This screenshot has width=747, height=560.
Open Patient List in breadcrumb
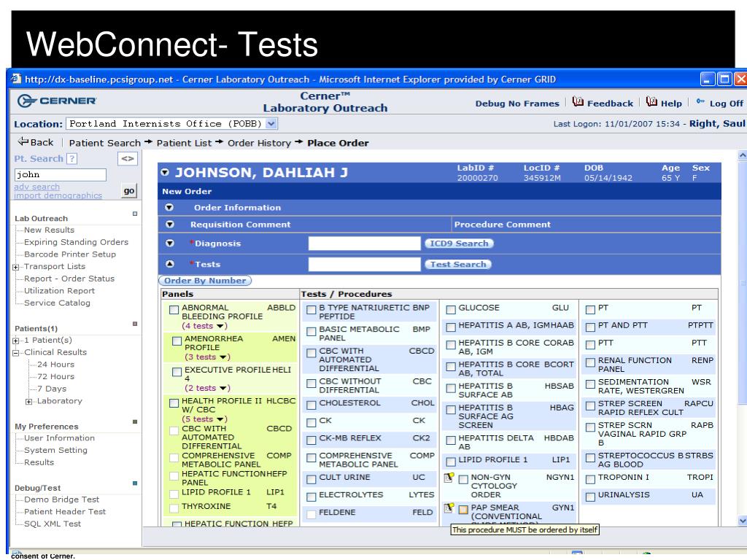[x=184, y=143]
